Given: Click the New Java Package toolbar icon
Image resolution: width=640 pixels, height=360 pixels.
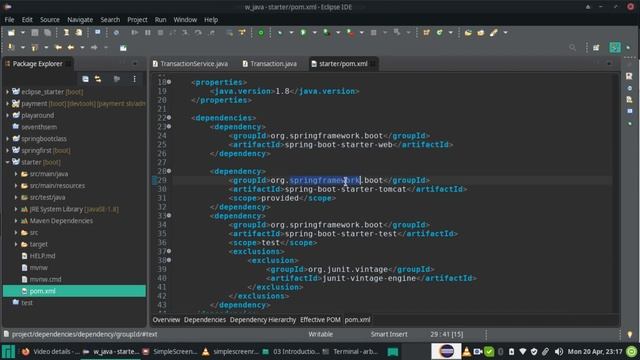Looking at the screenshot, I should tap(427, 33).
